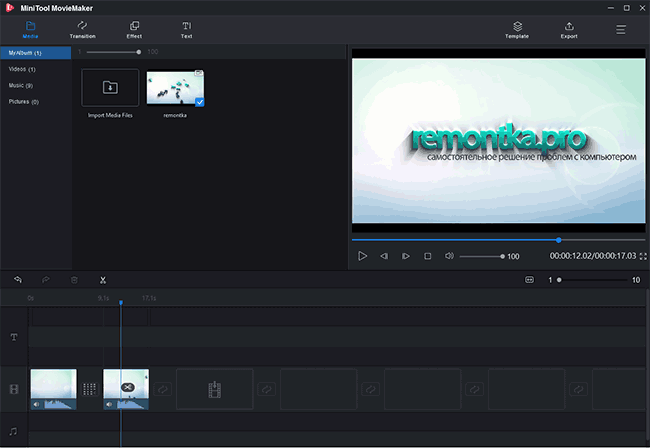
Task: Select the remontka video thumbnail
Action: click(x=175, y=87)
